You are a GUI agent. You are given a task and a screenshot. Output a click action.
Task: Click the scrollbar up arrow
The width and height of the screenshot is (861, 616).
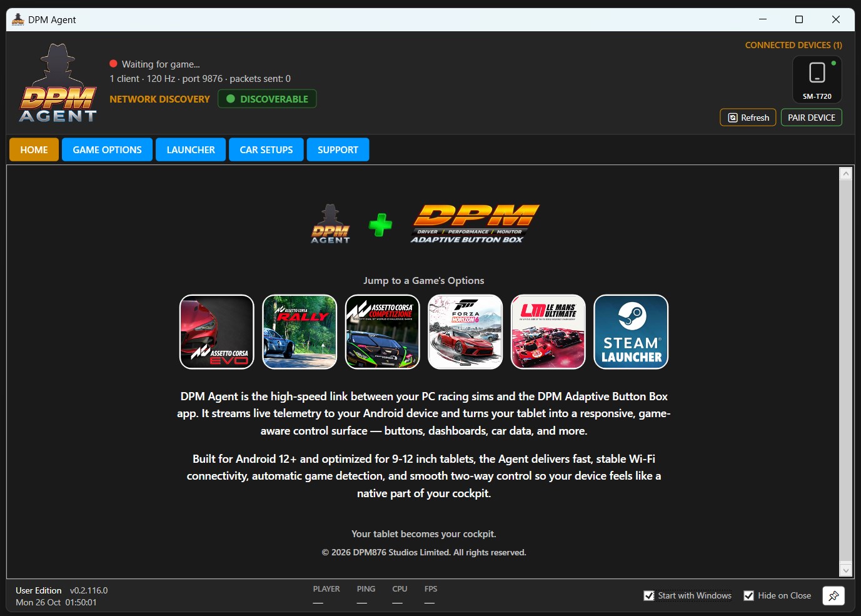pos(846,174)
